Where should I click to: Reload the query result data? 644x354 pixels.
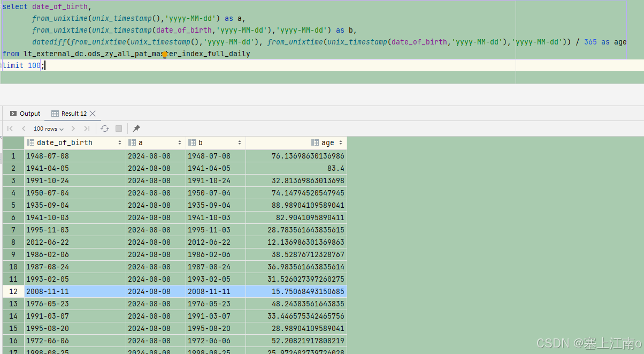105,129
